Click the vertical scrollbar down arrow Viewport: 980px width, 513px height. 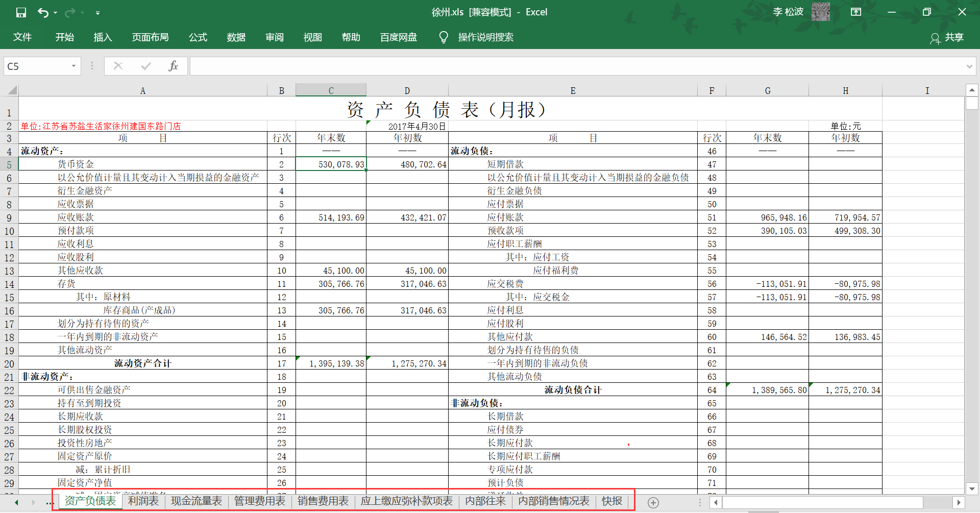(972, 488)
